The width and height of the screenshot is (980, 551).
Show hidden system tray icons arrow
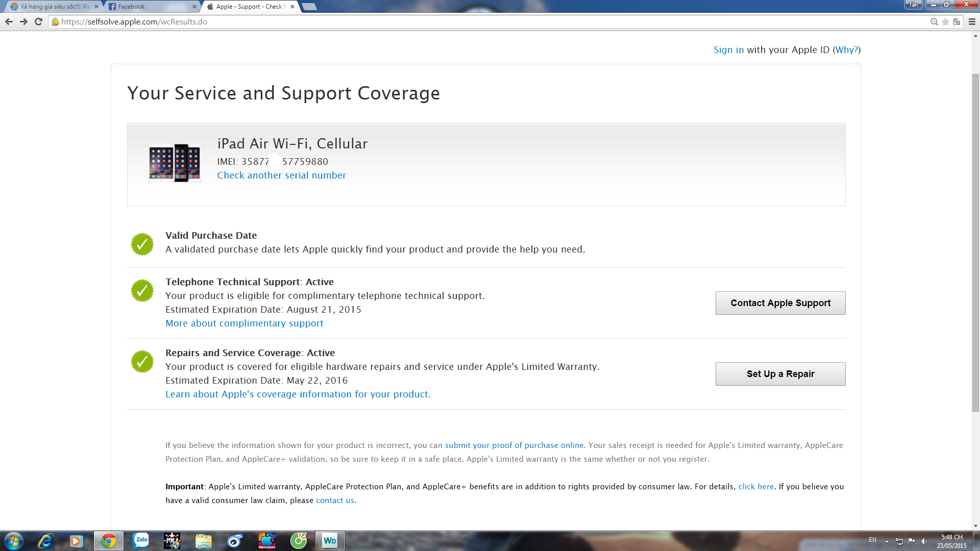pos(887,541)
